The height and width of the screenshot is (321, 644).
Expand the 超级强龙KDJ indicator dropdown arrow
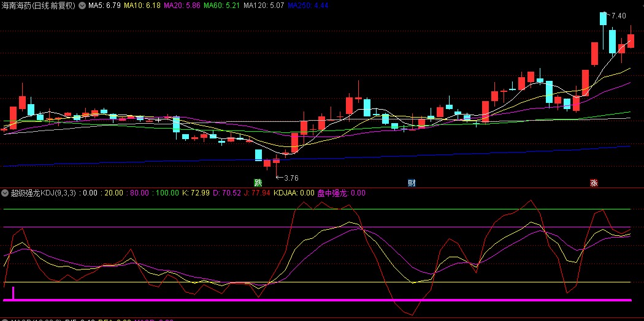click(6, 193)
